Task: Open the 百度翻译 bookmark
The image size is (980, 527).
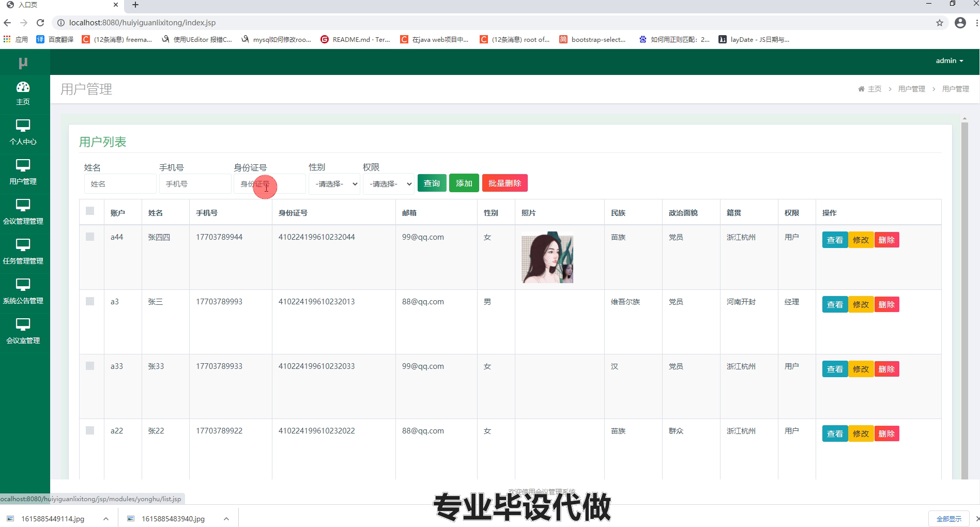Action: tap(55, 39)
